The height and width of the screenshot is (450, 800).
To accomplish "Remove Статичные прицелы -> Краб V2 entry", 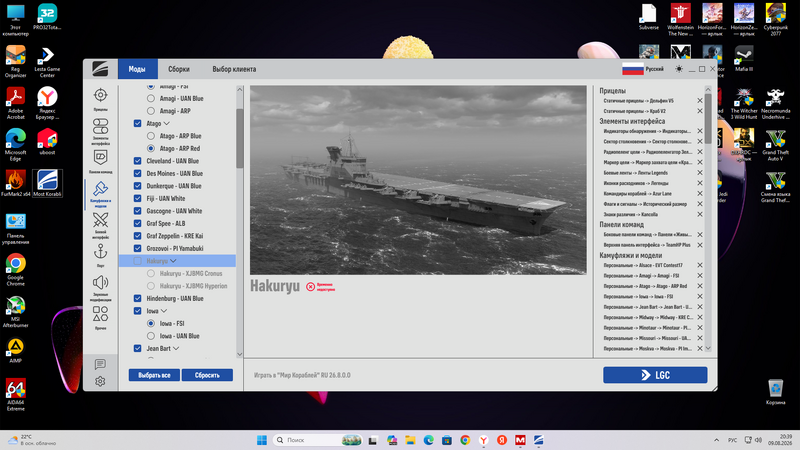I will click(x=700, y=111).
